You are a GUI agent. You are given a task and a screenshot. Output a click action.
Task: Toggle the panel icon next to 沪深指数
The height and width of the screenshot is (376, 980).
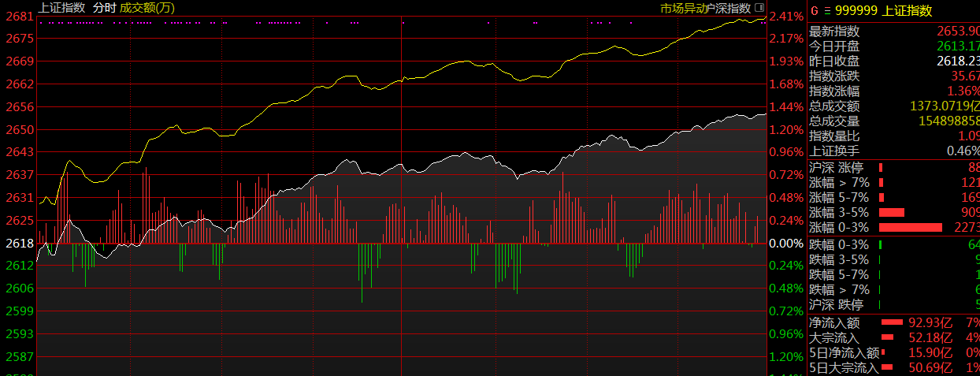point(759,8)
